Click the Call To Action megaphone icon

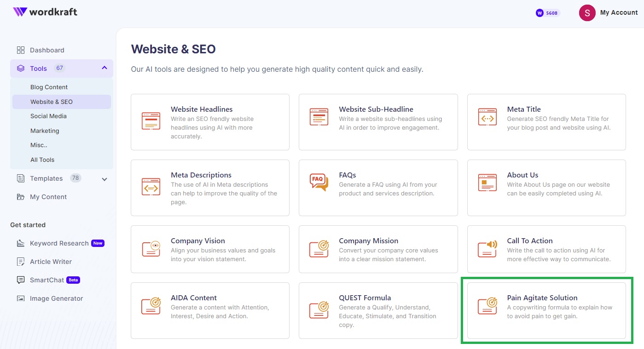[x=487, y=248]
